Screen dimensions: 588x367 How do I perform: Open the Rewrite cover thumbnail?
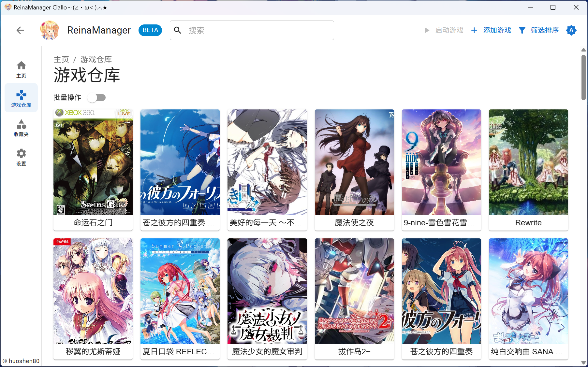pyautogui.click(x=528, y=162)
